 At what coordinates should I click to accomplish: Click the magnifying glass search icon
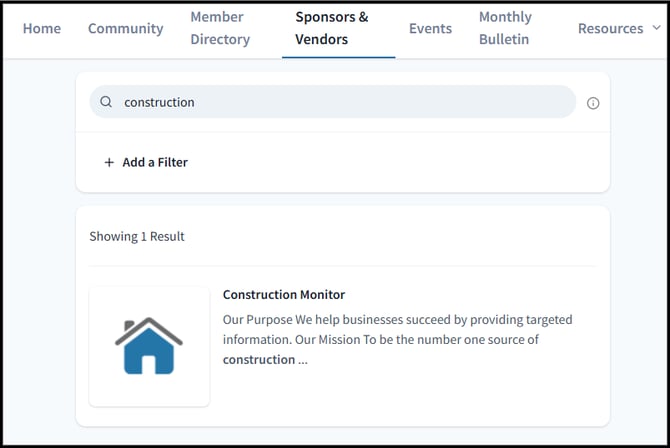click(106, 102)
